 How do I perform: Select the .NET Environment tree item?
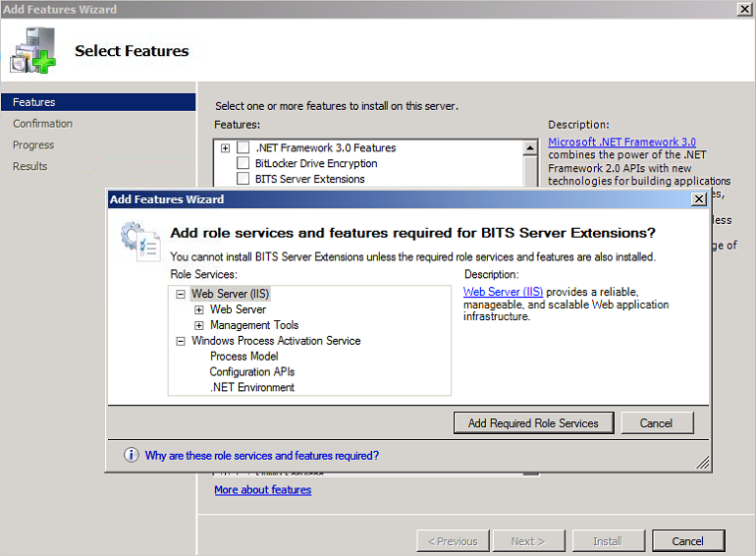[x=252, y=387]
